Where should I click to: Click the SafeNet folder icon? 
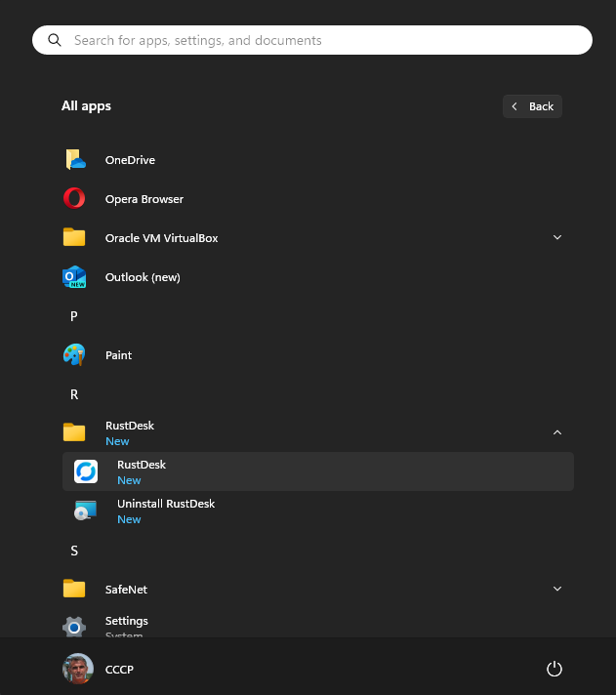[x=74, y=589]
